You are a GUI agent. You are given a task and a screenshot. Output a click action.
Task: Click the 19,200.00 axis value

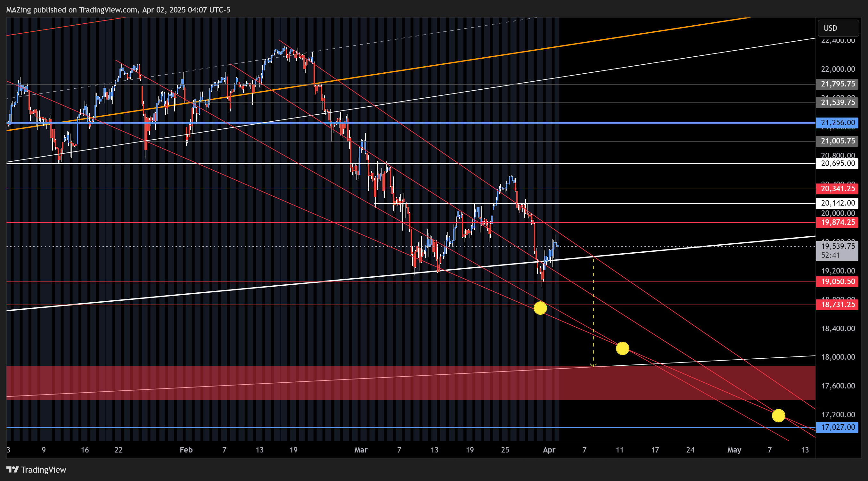[838, 271]
